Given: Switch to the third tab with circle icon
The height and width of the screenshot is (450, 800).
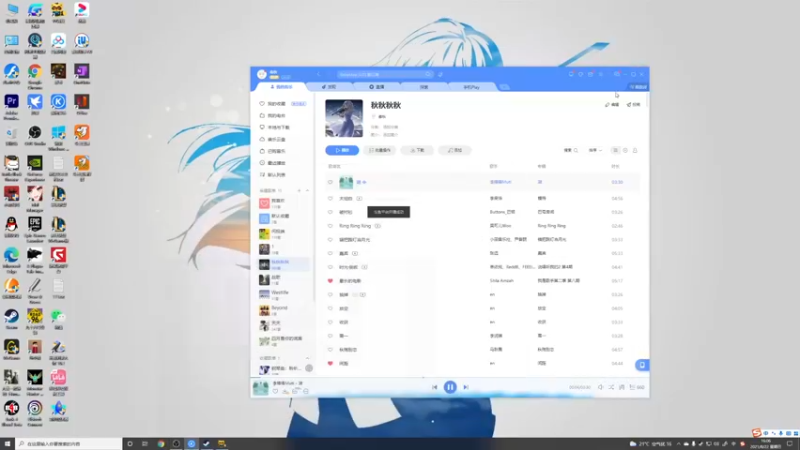Looking at the screenshot, I should [377, 87].
